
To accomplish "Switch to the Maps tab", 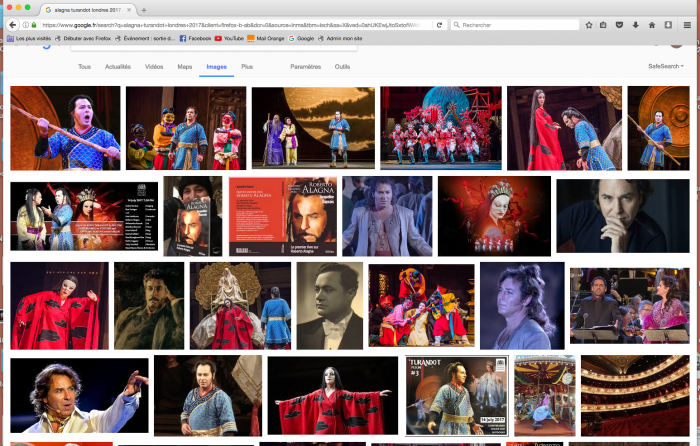I will [x=185, y=67].
